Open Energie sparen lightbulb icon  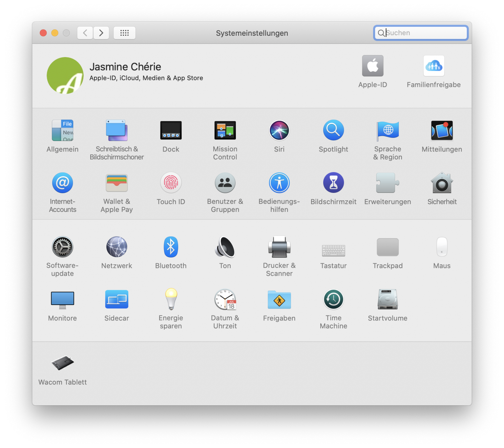coord(171,299)
